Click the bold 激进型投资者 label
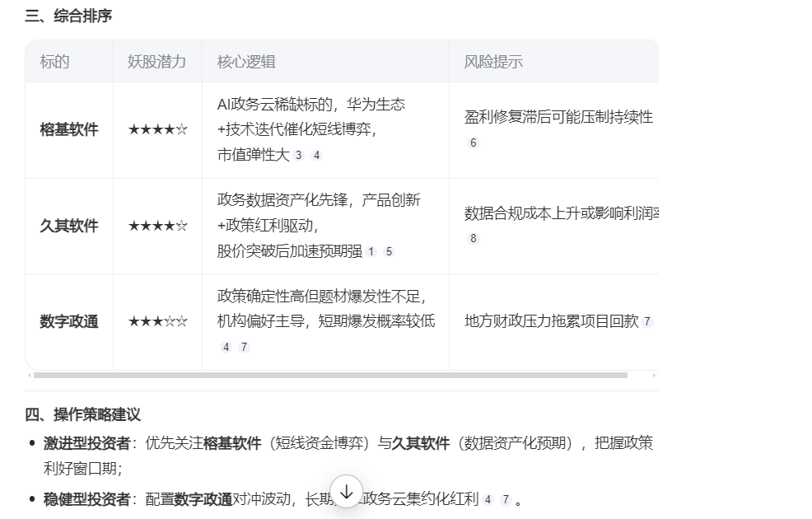The height and width of the screenshot is (519, 812). pyautogui.click(x=87, y=443)
